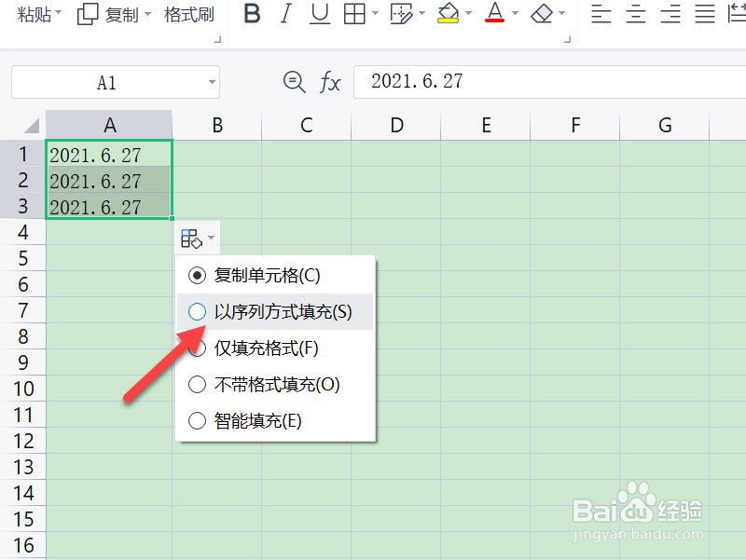Viewport: 746px width, 560px height.
Task: Choose 不带格式填充(O) radio option
Action: coord(197,385)
